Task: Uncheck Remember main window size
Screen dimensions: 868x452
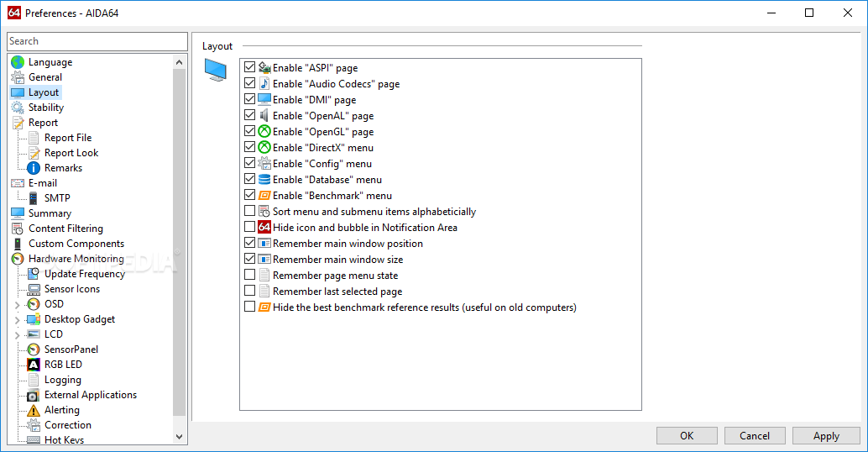Action: [x=249, y=259]
